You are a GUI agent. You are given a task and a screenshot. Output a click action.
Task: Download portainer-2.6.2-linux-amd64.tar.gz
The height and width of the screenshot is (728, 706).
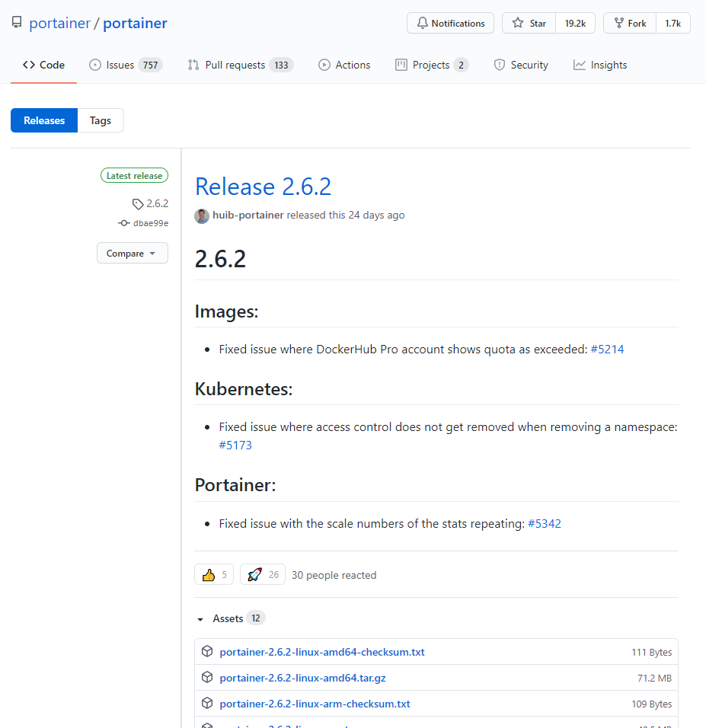coord(302,678)
